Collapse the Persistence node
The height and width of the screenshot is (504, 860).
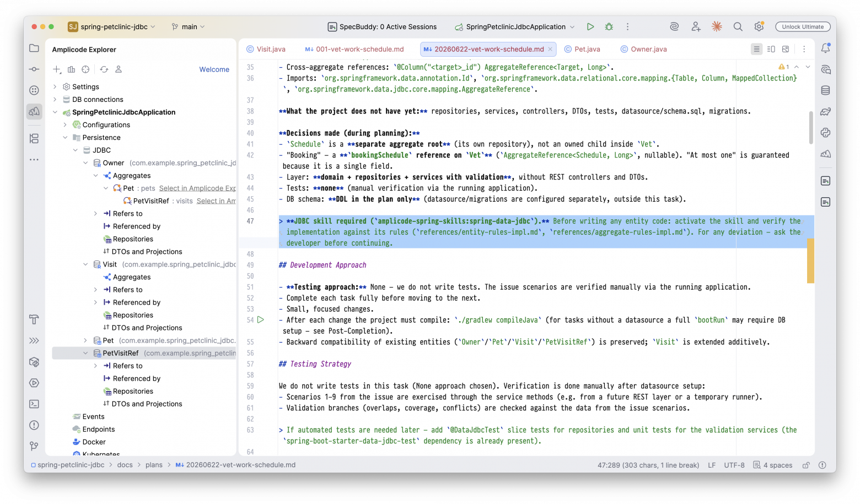[x=65, y=137]
